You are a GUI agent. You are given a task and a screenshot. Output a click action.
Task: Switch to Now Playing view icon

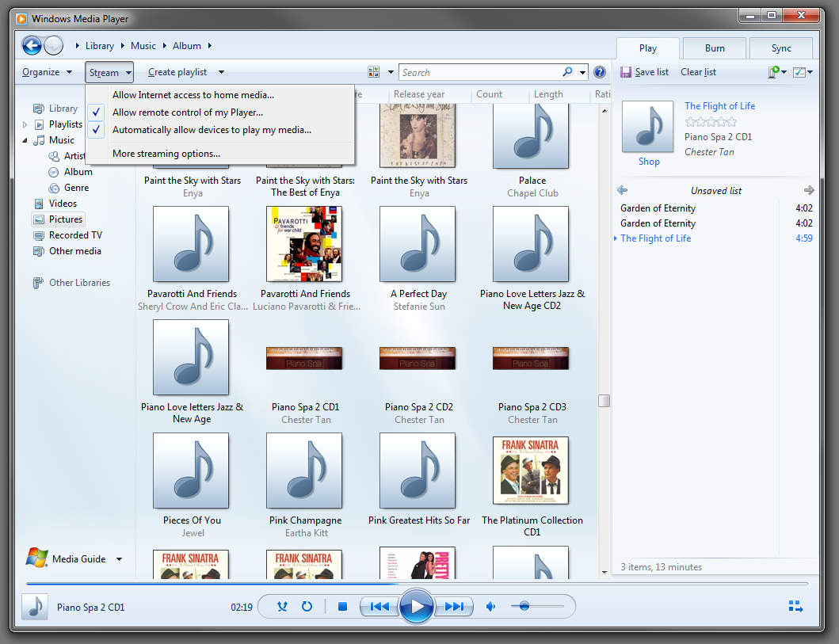pos(795,606)
